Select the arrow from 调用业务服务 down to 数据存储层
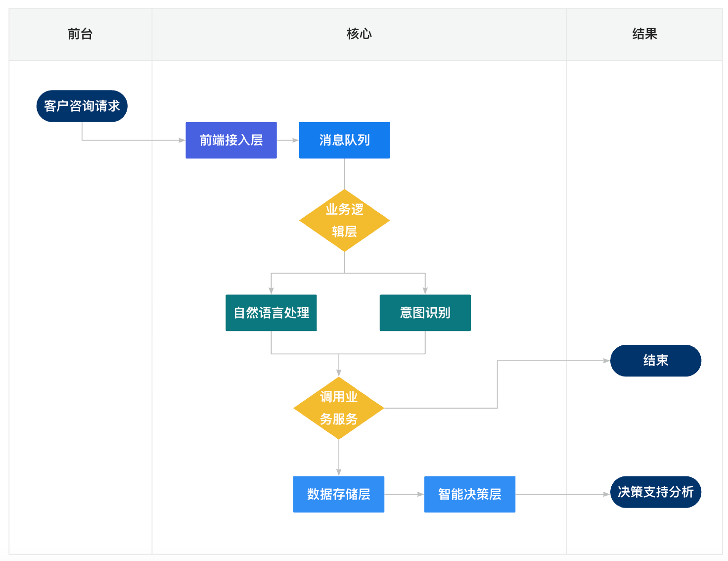 coord(339,458)
